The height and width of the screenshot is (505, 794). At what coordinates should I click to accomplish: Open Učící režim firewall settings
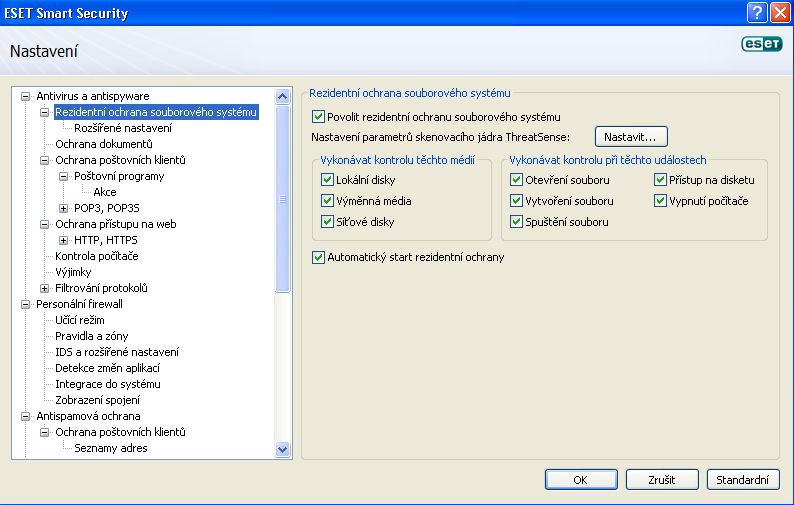click(80, 320)
